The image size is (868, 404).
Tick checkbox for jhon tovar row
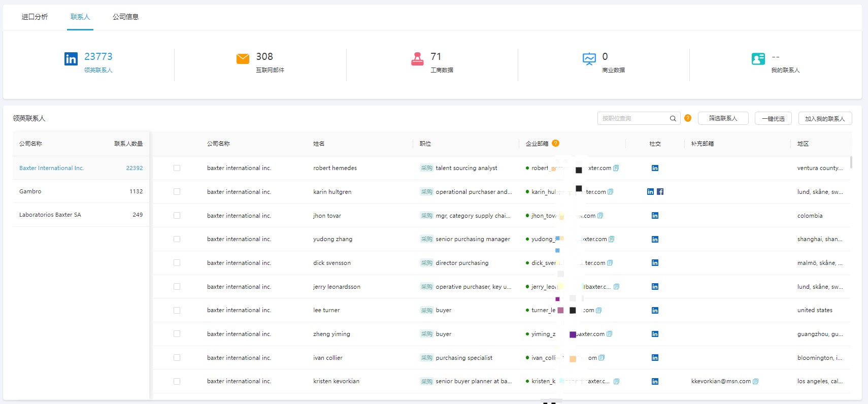(x=177, y=216)
